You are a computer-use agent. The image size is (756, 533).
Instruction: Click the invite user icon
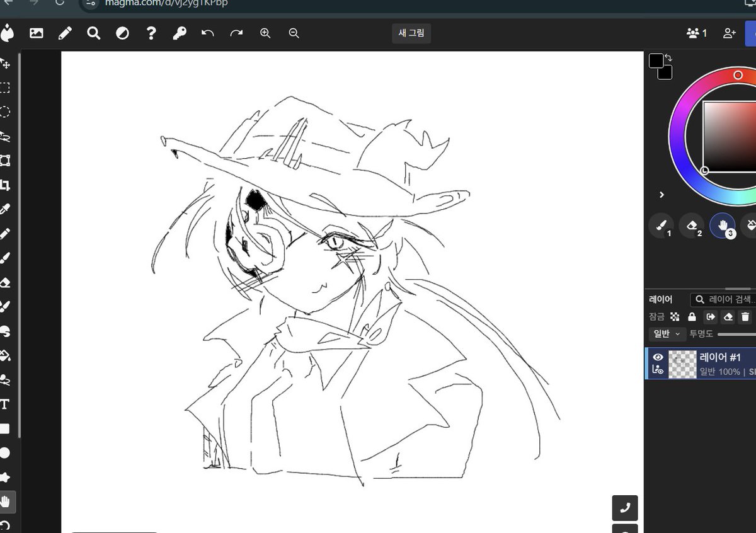click(x=730, y=33)
